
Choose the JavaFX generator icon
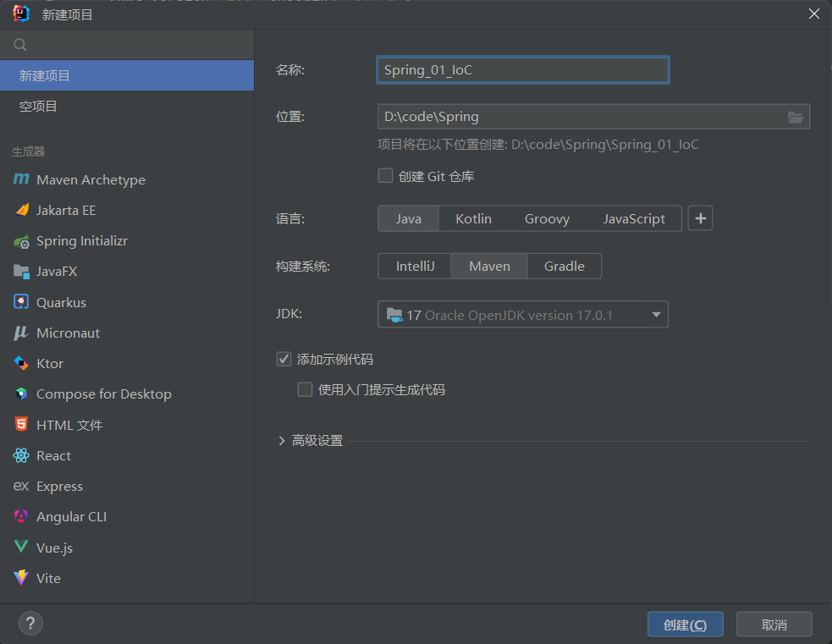(x=21, y=272)
